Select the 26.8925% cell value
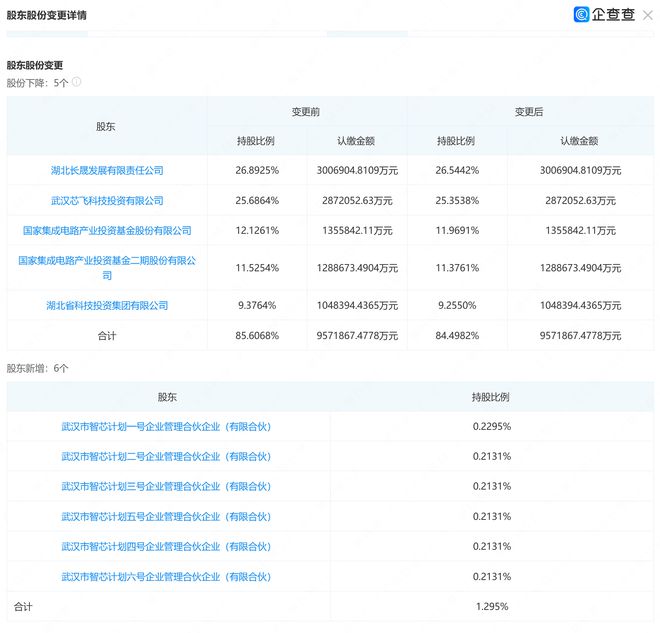This screenshot has height=633, width=660. click(x=257, y=170)
